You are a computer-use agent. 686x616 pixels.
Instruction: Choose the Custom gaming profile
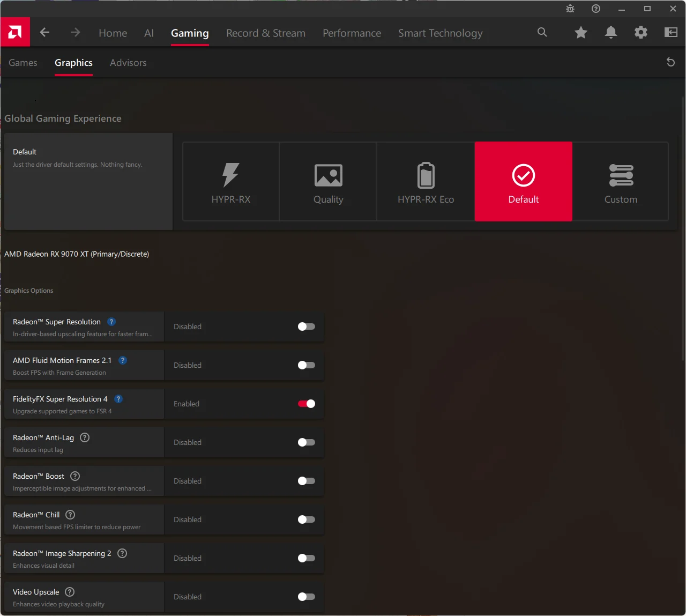[621, 182]
